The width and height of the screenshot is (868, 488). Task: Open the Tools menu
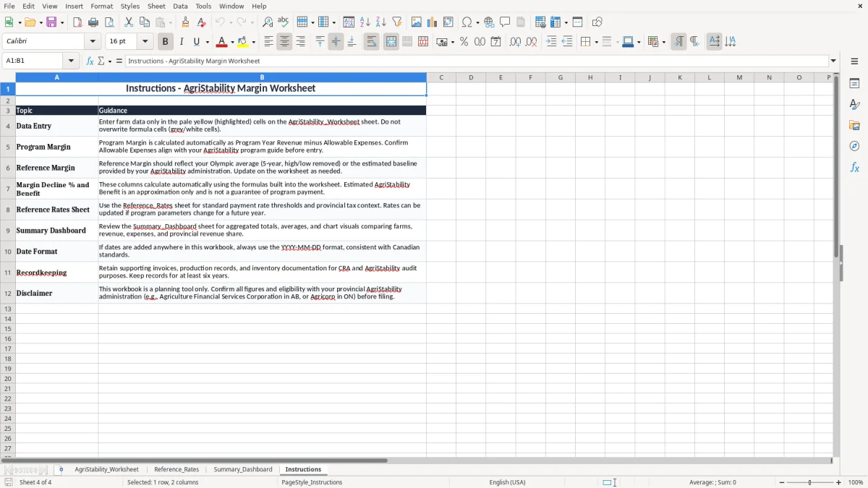pyautogui.click(x=203, y=6)
